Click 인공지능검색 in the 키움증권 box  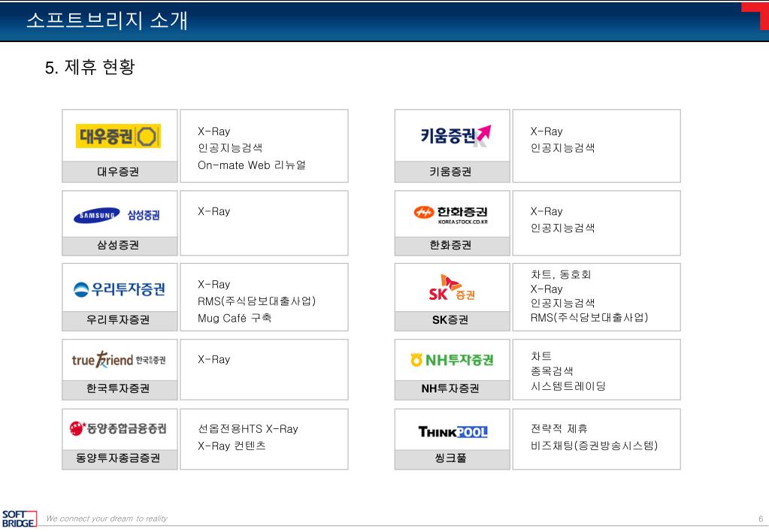pos(562,148)
